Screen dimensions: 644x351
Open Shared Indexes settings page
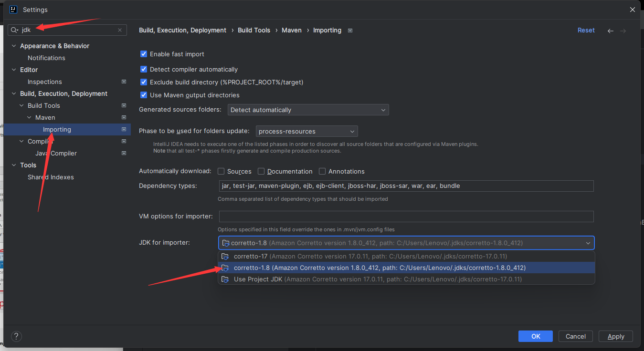coord(51,177)
